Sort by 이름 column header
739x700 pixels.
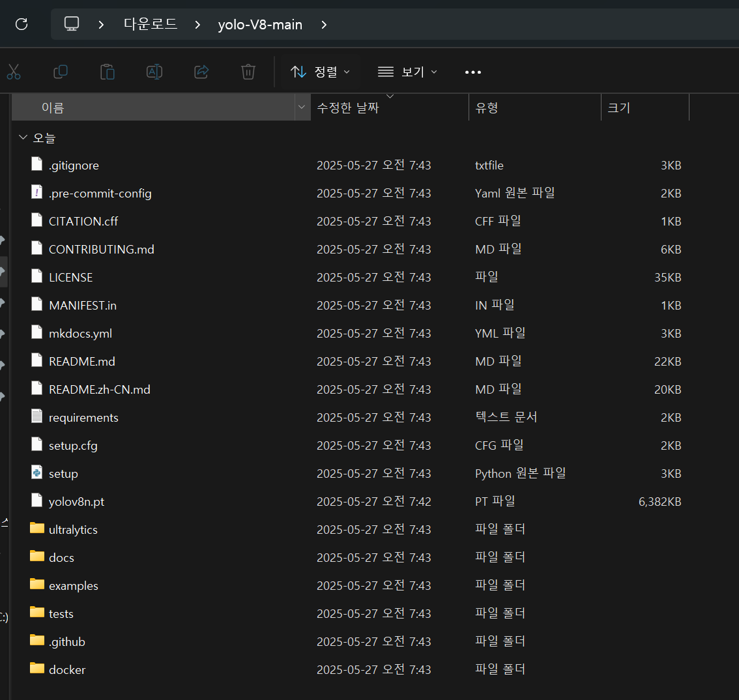(153, 108)
